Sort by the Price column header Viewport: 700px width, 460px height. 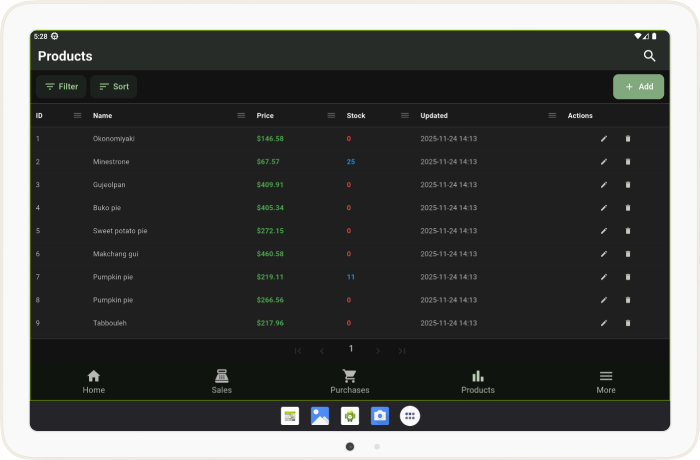point(265,116)
